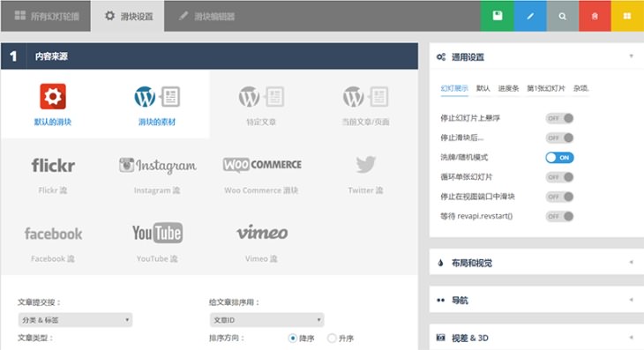
Task: Open the 分类 & 标签 dropdown
Action: (75, 320)
